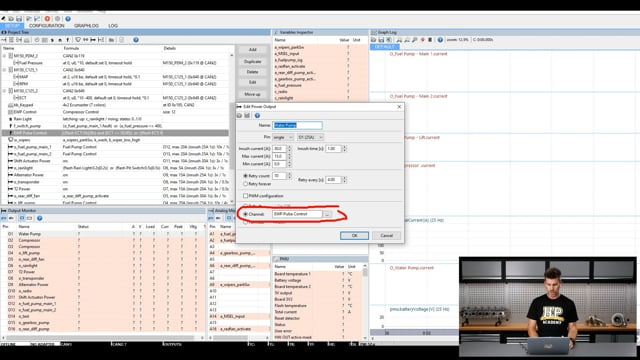Enable the PWM configuration checkbox
This screenshot has height=360, width=640.
click(x=245, y=196)
